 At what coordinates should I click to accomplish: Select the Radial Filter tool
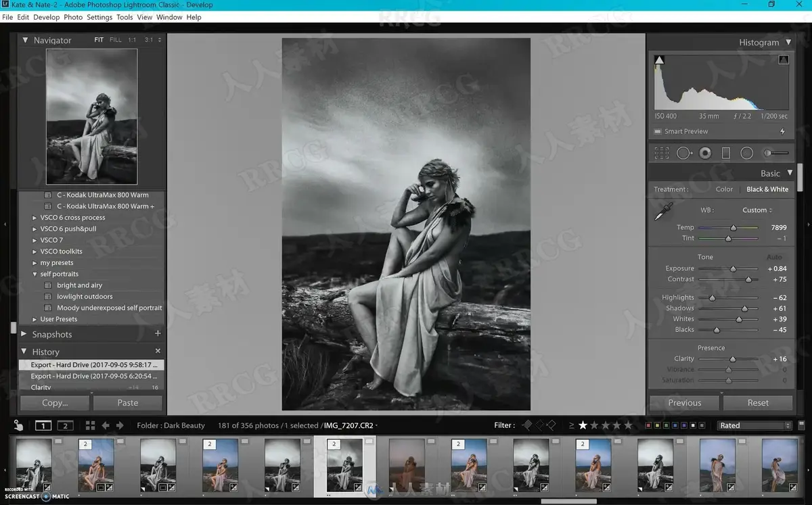tap(746, 153)
